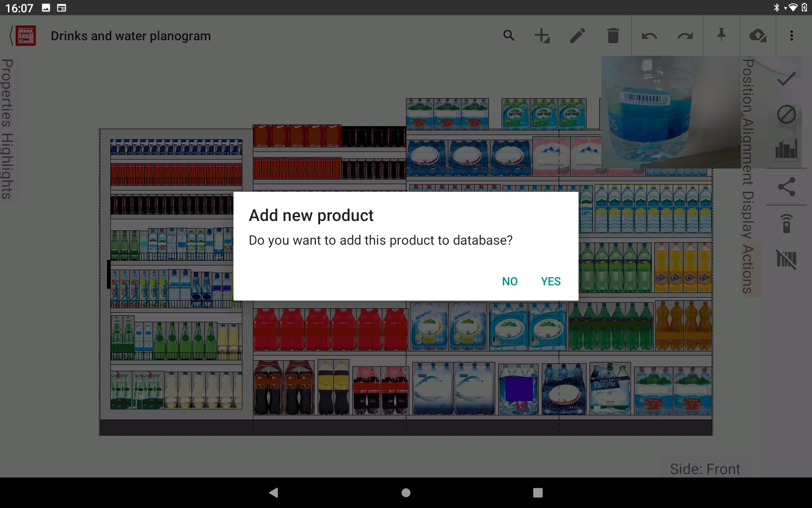Search within the planogram
812x508 pixels.
coord(509,36)
